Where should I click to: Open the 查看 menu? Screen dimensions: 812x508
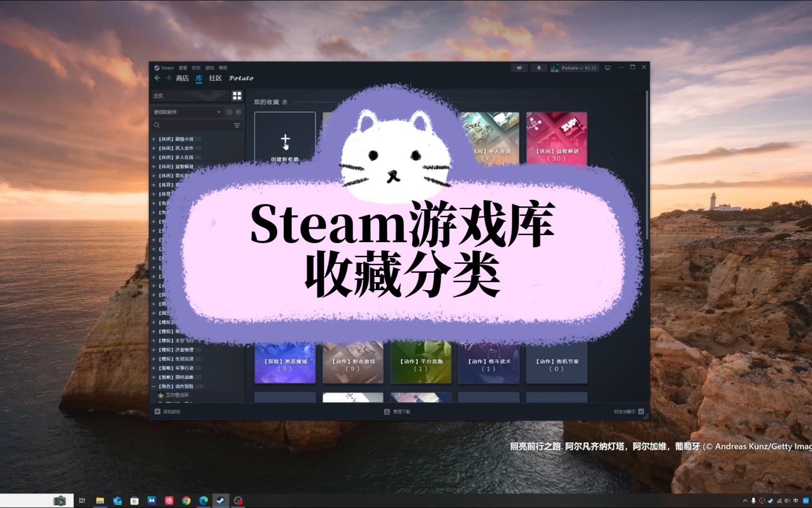pos(183,68)
